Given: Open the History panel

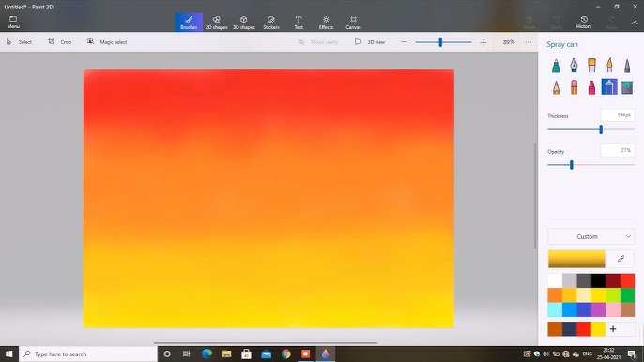Looking at the screenshot, I should 584,22.
